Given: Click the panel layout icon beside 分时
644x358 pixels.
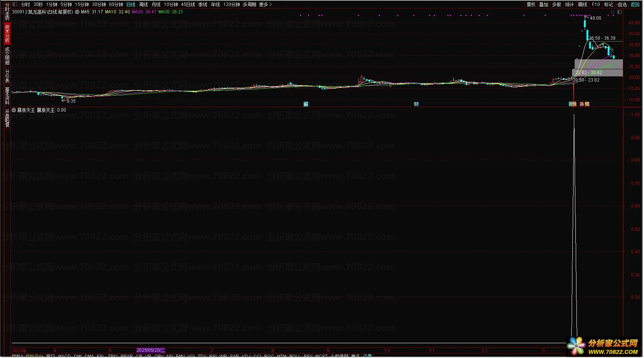Looking at the screenshot, I should pyautogui.click(x=15, y=4).
